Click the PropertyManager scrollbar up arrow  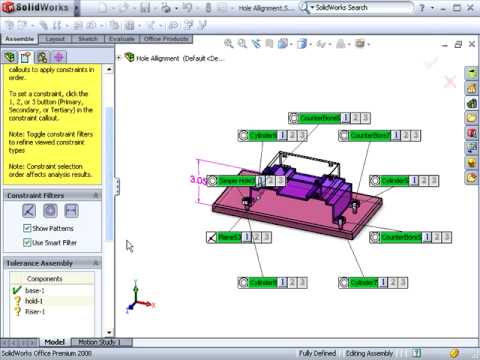[109, 69]
